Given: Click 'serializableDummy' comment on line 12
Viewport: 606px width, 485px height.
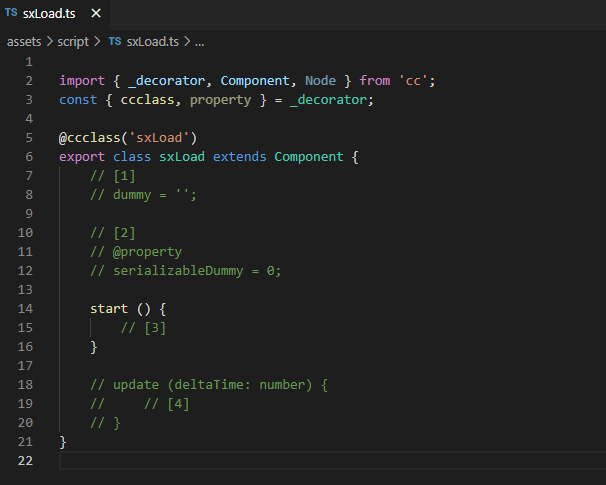Looking at the screenshot, I should coord(178,271).
